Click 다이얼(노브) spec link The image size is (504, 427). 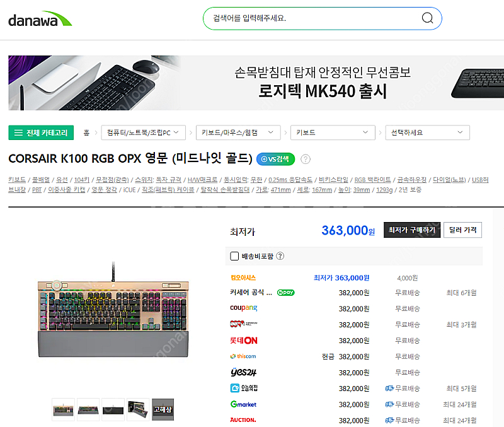(x=449, y=180)
